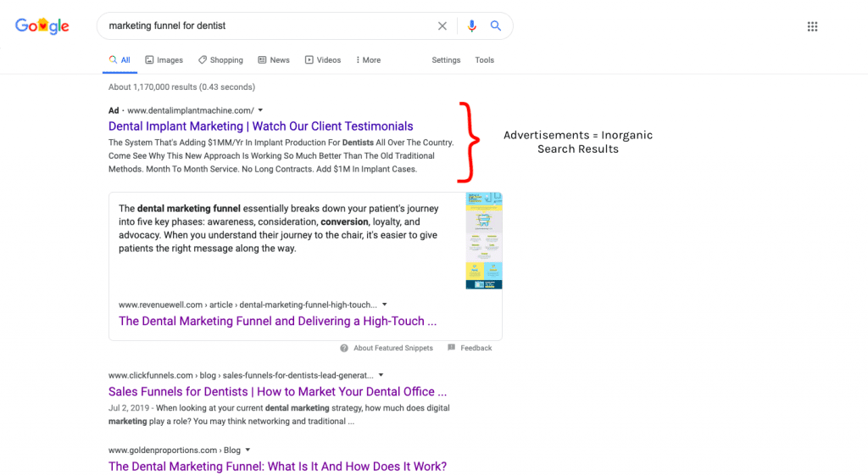The height and width of the screenshot is (476, 868).
Task: Expand the goldenproportions.com result dropdown arrow
Action: [x=248, y=450]
